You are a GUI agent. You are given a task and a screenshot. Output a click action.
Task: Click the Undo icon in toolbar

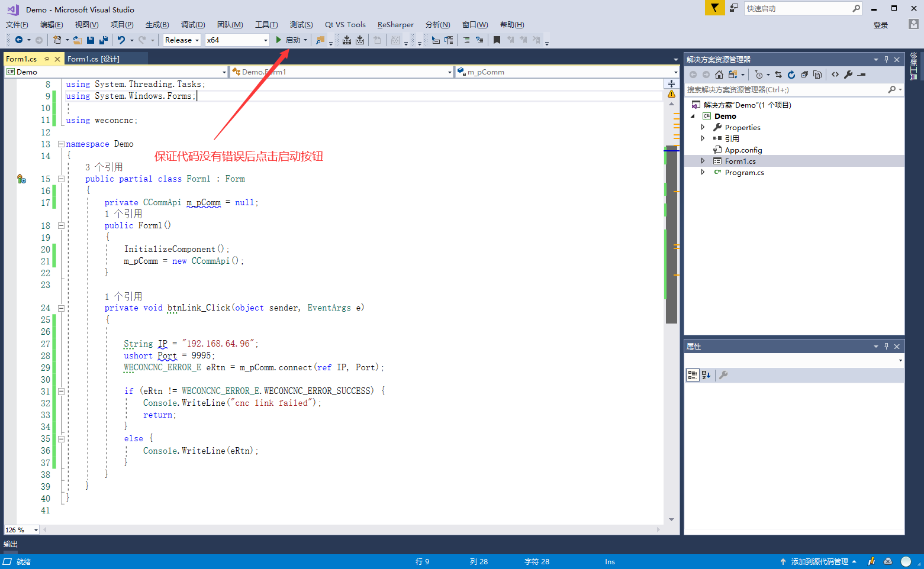click(x=121, y=40)
